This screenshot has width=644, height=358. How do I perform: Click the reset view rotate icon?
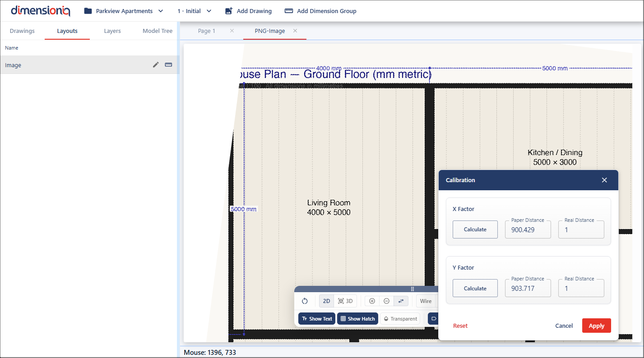(305, 301)
